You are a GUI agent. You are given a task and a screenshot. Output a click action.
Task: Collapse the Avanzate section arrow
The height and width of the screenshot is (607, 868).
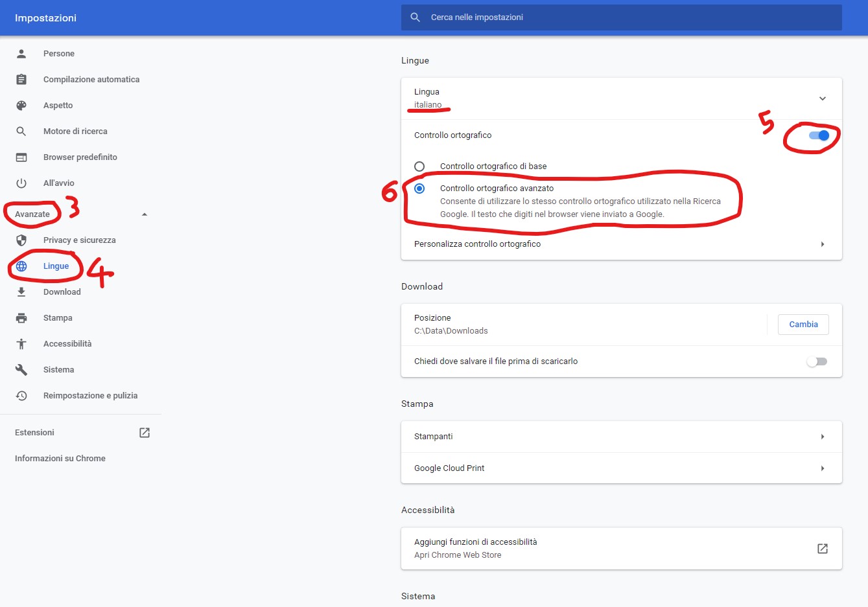[x=145, y=214]
